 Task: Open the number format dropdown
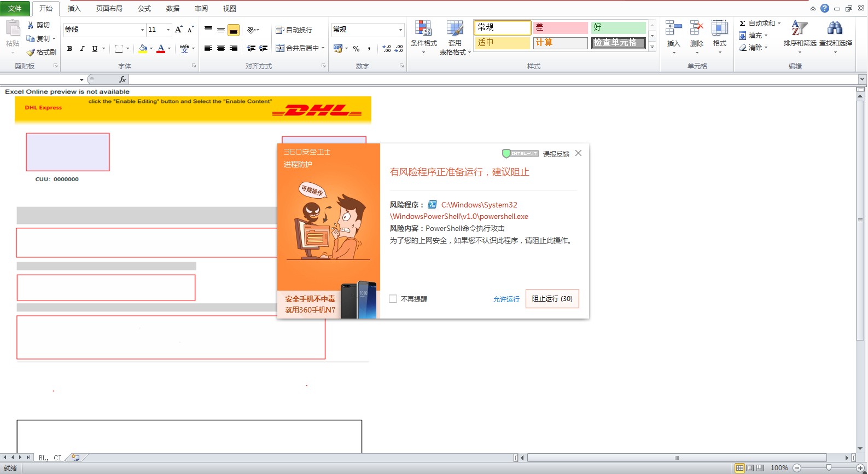400,30
